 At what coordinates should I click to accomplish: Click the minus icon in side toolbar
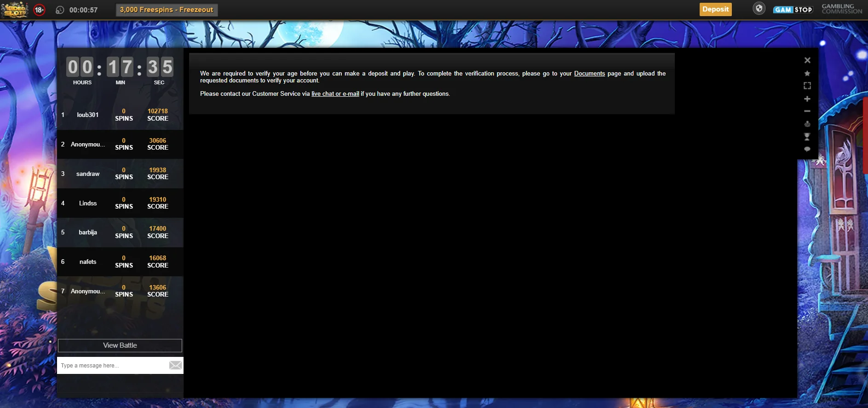pos(807,111)
